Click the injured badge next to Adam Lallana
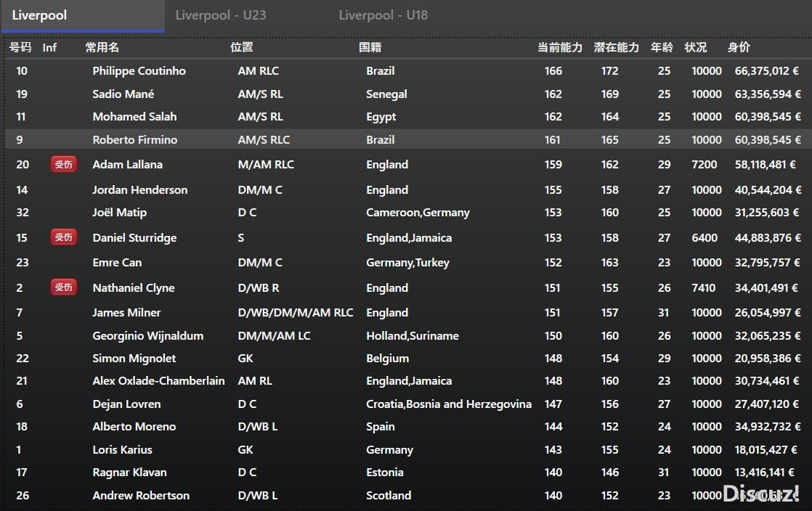This screenshot has width=812, height=511. pos(64,165)
